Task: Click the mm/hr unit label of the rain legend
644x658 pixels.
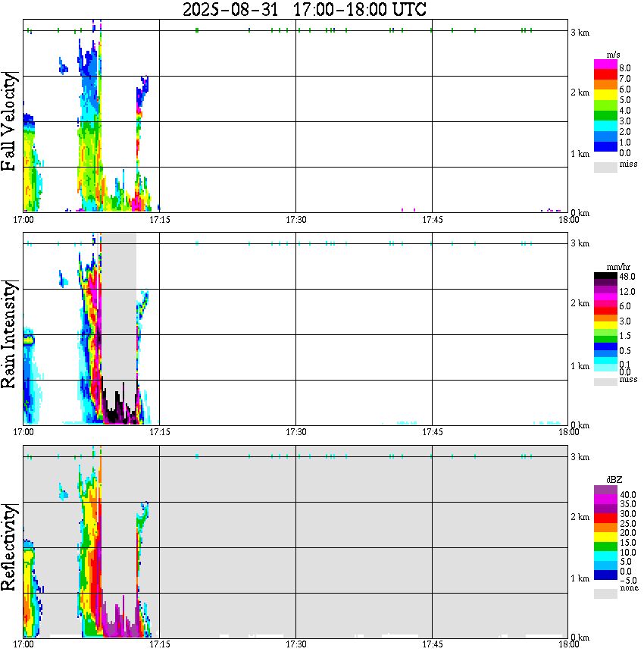Action: [618, 267]
